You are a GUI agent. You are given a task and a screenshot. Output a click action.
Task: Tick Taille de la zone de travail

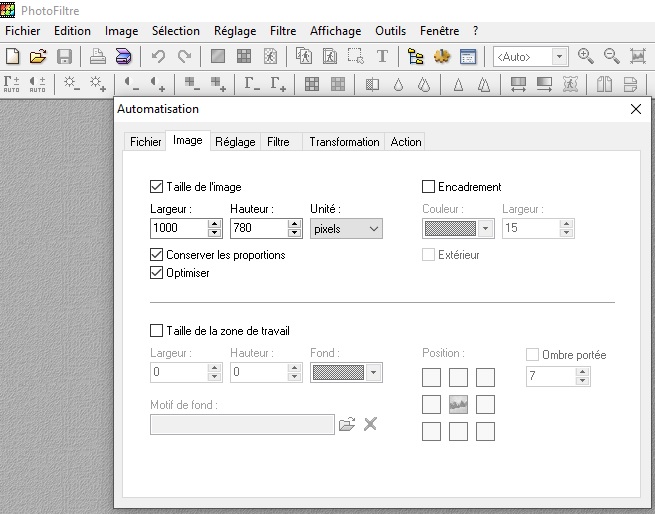pyautogui.click(x=156, y=330)
